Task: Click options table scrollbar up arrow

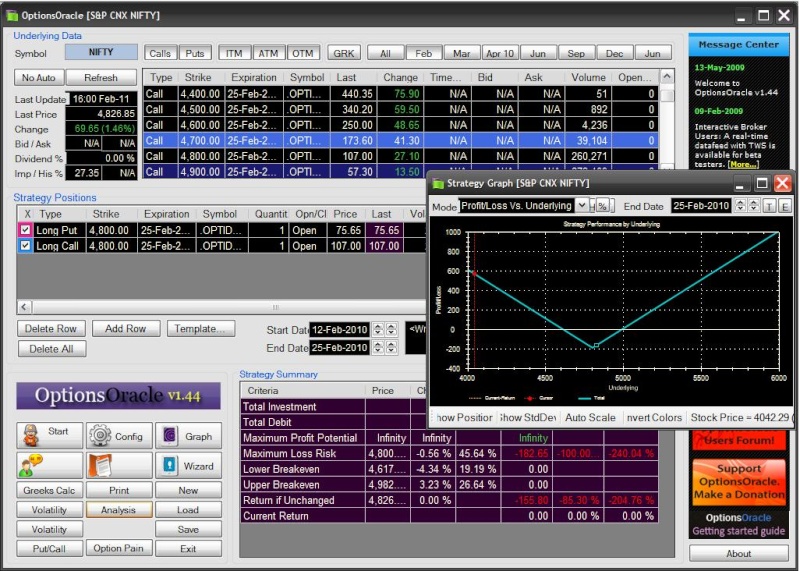Action: (x=667, y=77)
